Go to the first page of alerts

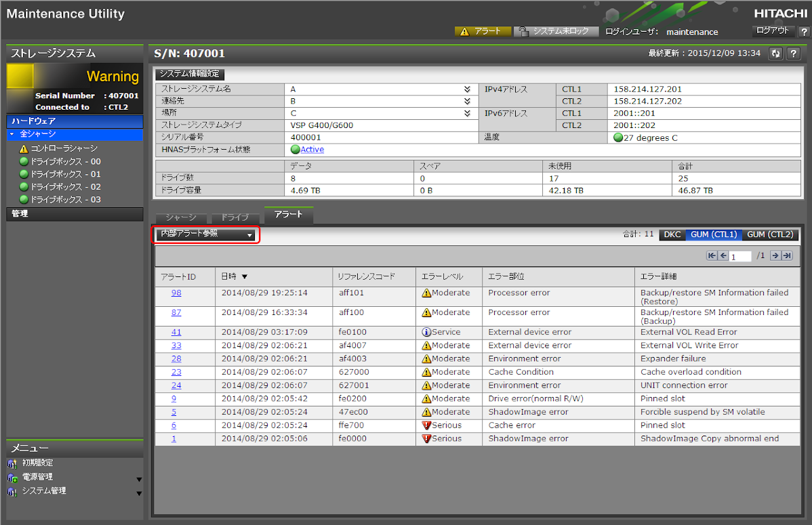tap(711, 255)
